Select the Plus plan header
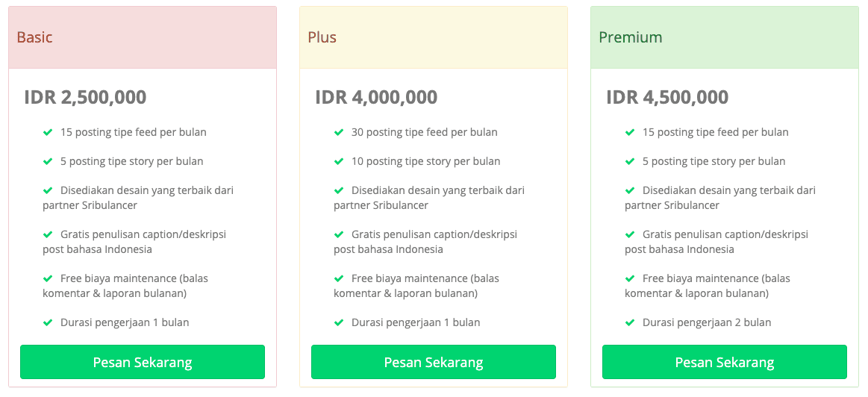Image resolution: width=868 pixels, height=397 pixels. click(322, 37)
